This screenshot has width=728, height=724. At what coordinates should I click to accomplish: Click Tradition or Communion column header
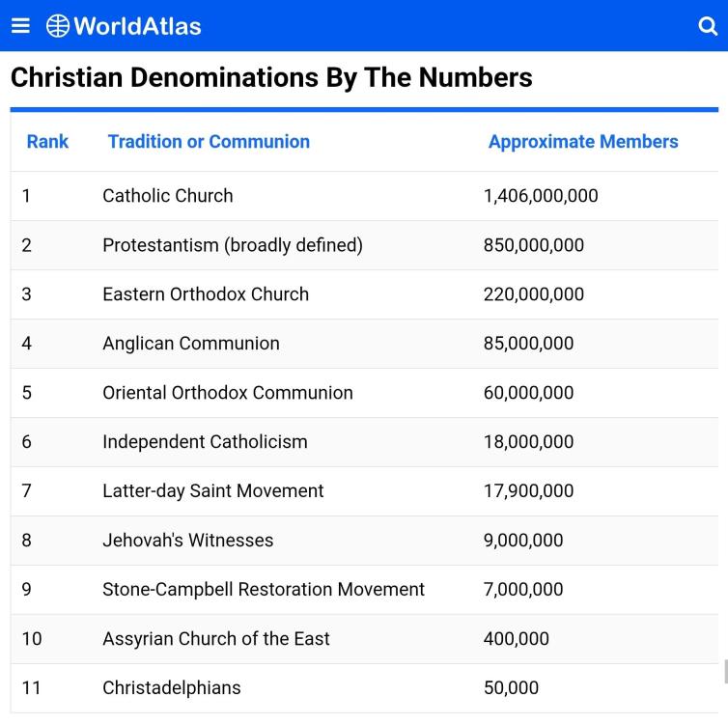pos(209,142)
